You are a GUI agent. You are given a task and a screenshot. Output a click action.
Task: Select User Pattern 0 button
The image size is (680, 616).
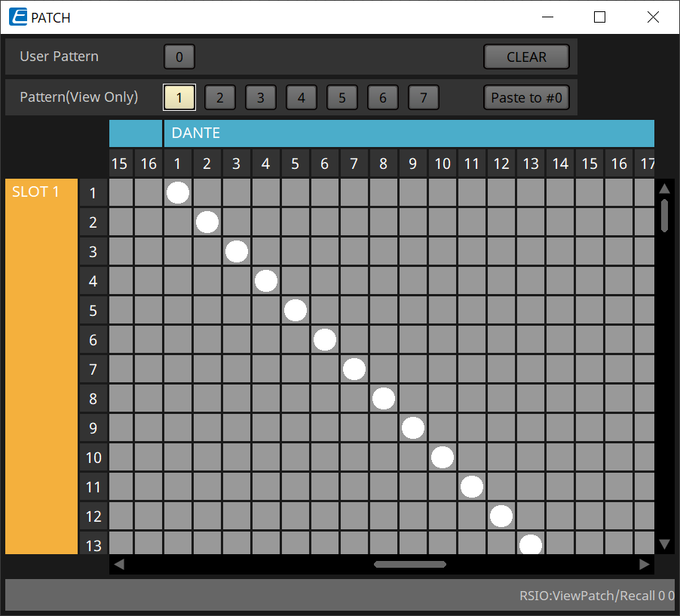point(179,57)
